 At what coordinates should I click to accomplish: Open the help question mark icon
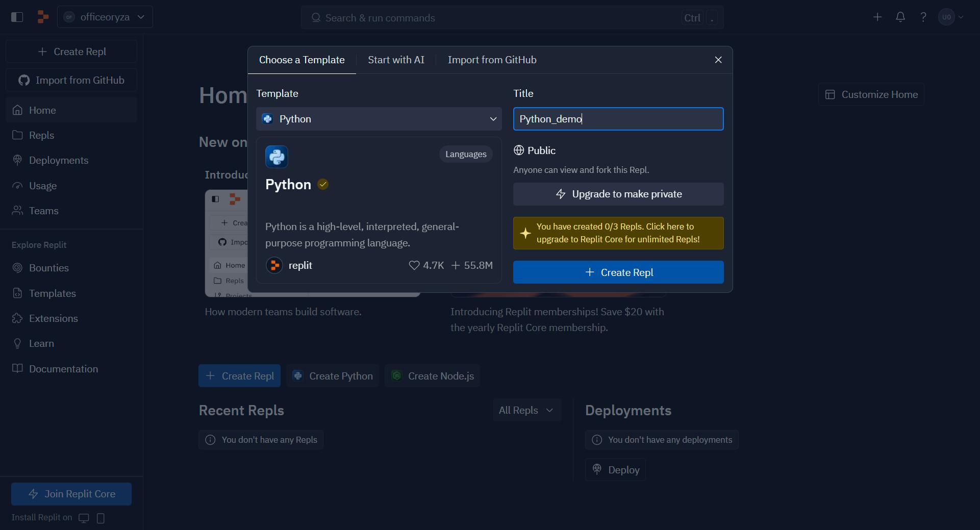coord(923,17)
